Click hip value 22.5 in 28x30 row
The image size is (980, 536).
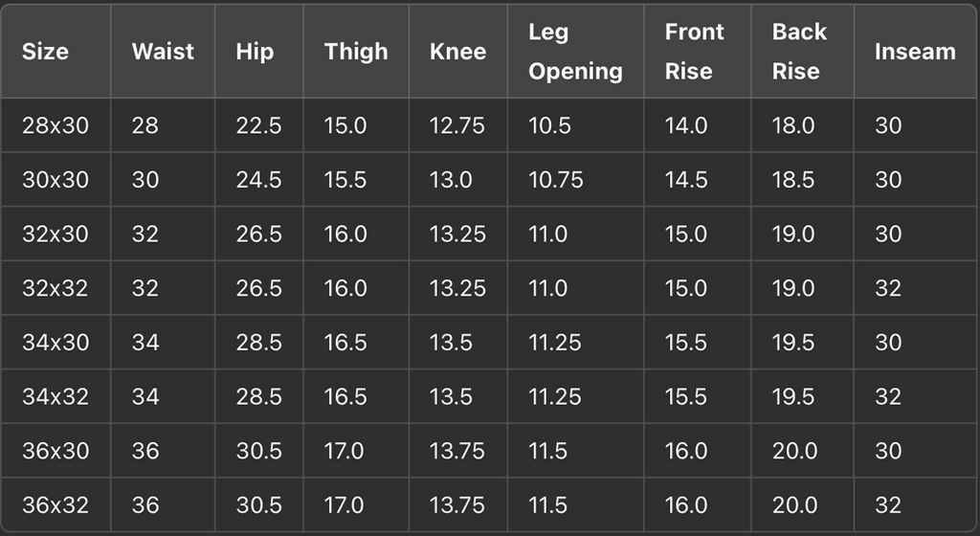[258, 125]
